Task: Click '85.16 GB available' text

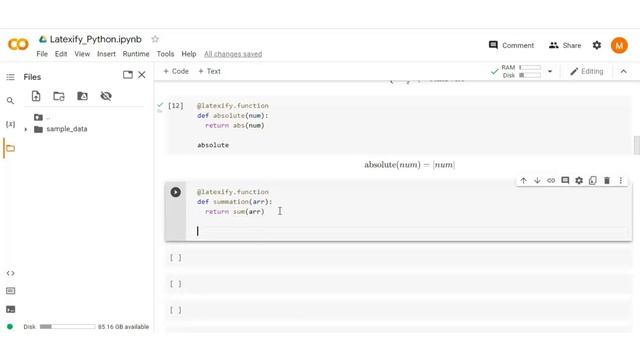Action: coord(123,327)
